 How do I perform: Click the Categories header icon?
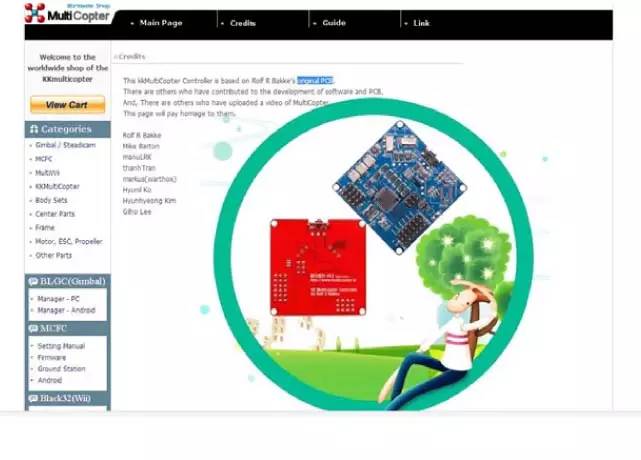point(33,129)
